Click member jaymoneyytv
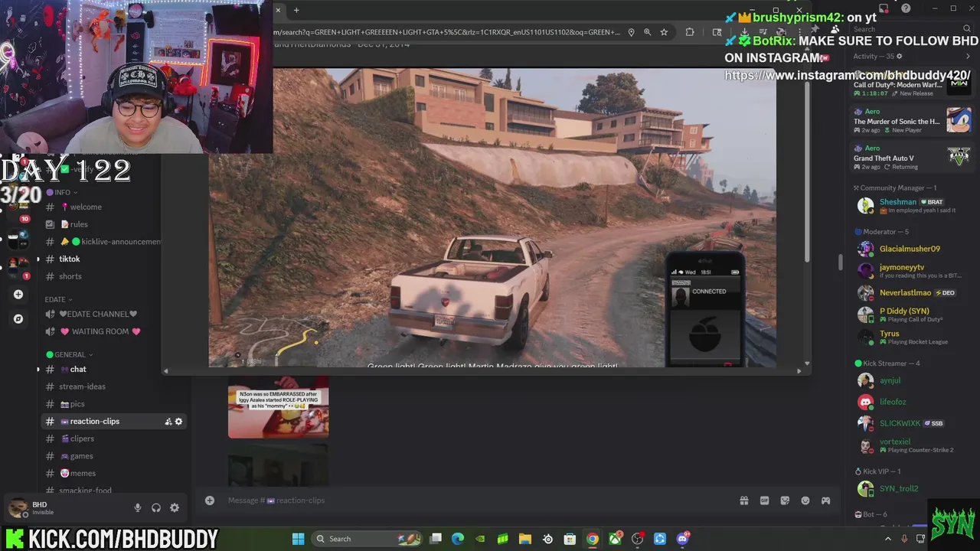 point(911,271)
